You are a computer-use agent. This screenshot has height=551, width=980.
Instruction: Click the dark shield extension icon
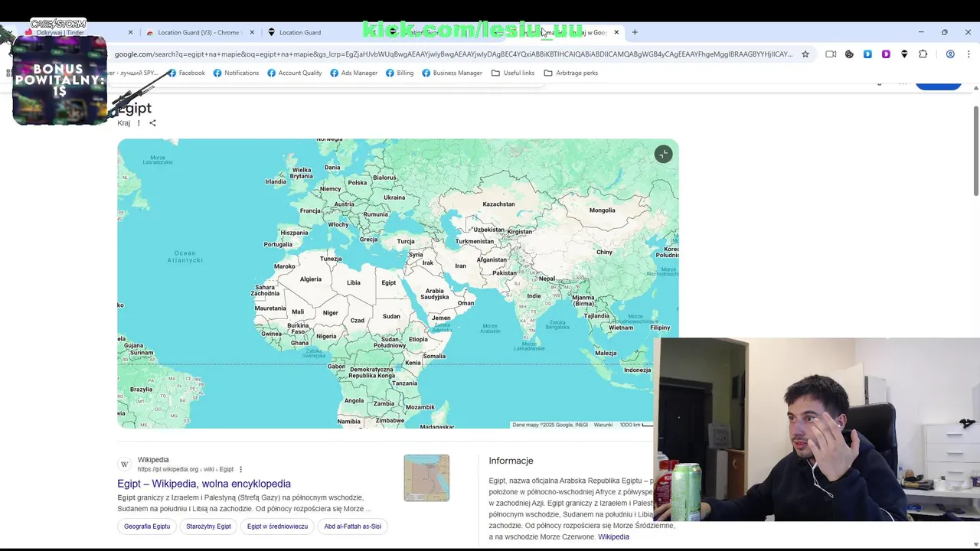904,54
